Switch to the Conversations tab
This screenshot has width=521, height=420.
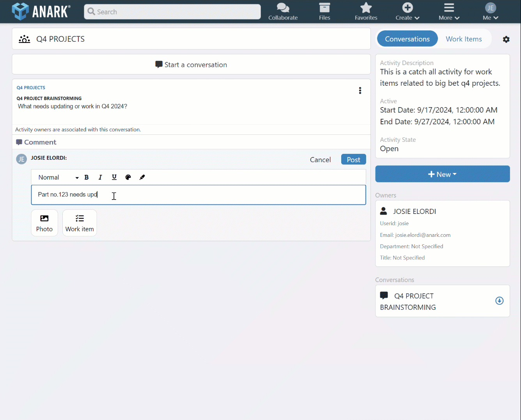407,39
